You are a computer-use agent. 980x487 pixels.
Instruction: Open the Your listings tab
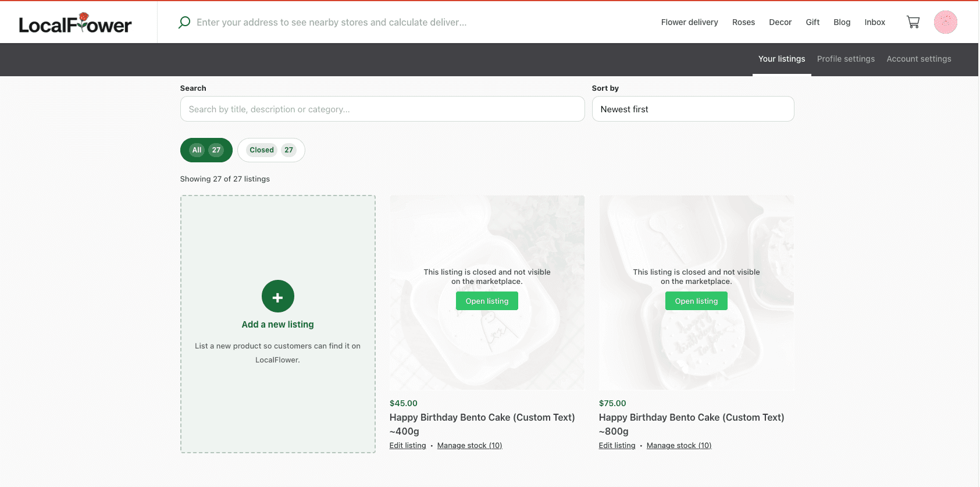[782, 59]
